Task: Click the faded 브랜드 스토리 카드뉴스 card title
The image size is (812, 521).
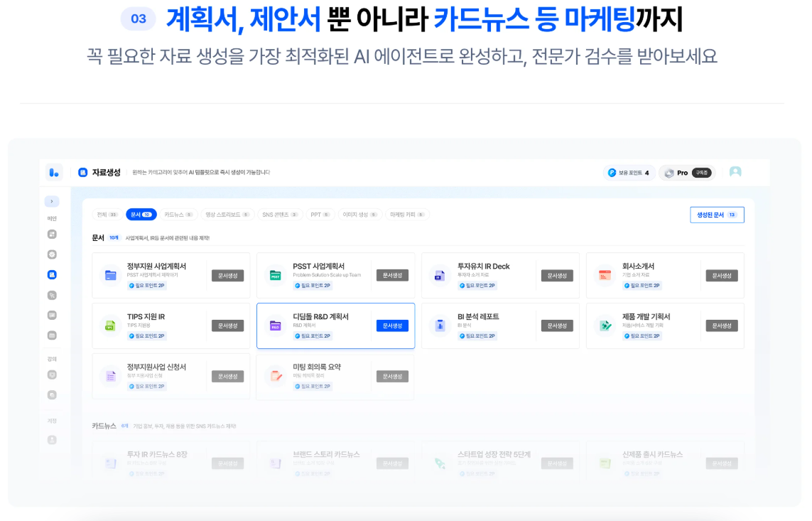Action: pos(326,454)
